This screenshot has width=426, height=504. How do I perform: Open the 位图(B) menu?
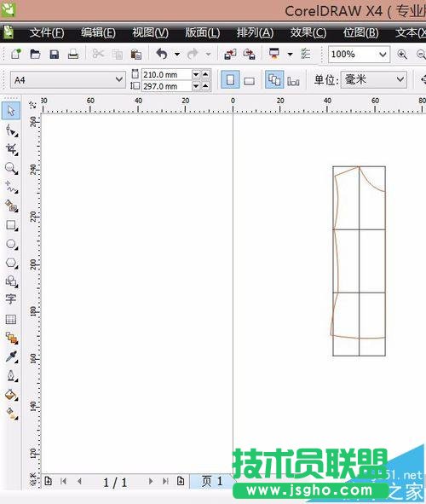(361, 32)
